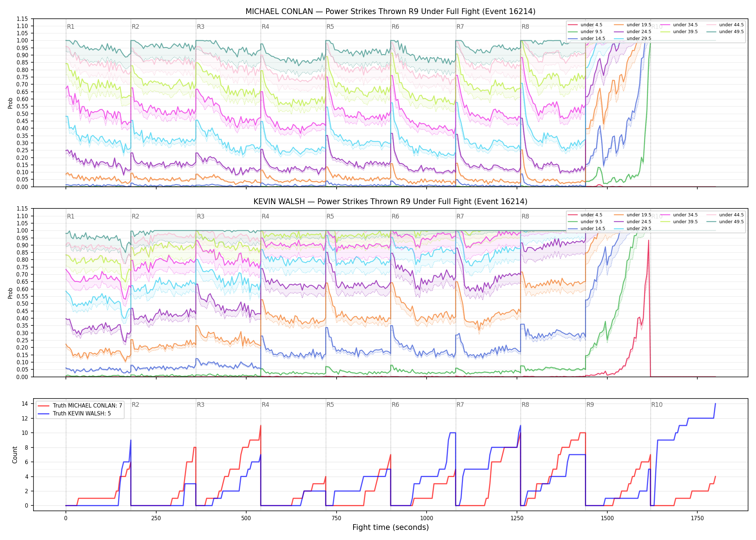Click x-axis tick label 750
This screenshot has height=540, width=756.
click(x=336, y=518)
